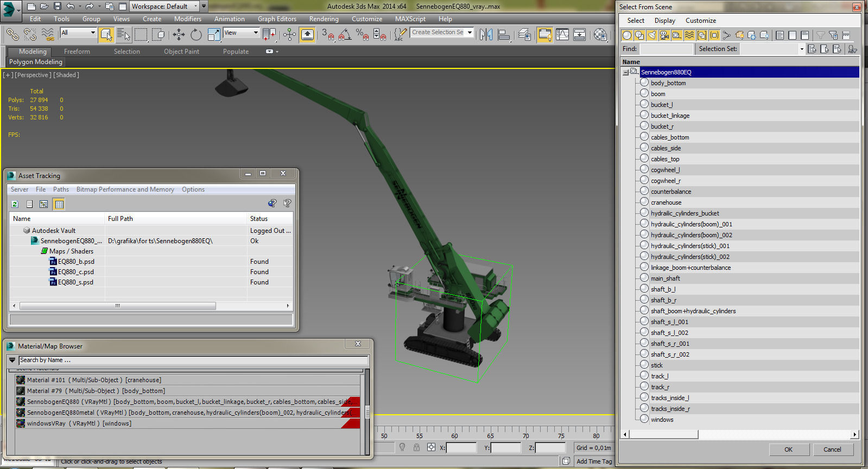Activate the Select and Move tool

pyautogui.click(x=179, y=35)
